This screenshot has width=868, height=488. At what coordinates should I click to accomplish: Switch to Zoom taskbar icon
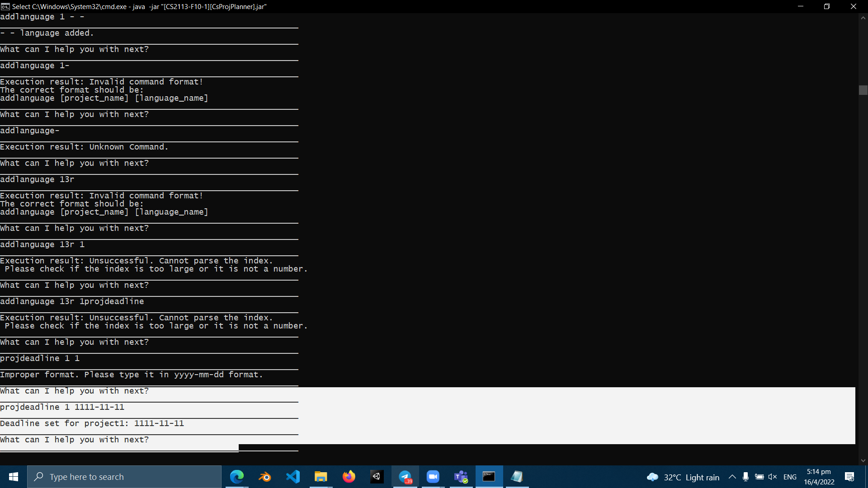click(x=433, y=477)
